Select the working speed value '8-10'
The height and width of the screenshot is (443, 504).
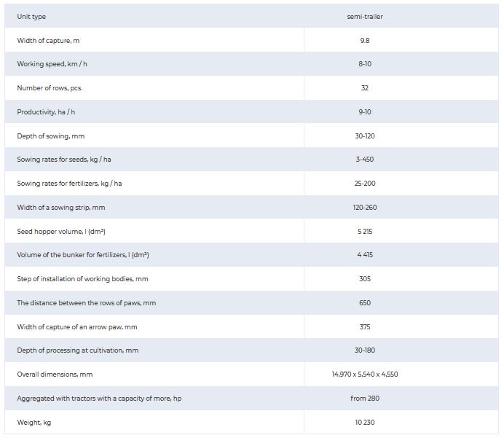click(x=364, y=64)
